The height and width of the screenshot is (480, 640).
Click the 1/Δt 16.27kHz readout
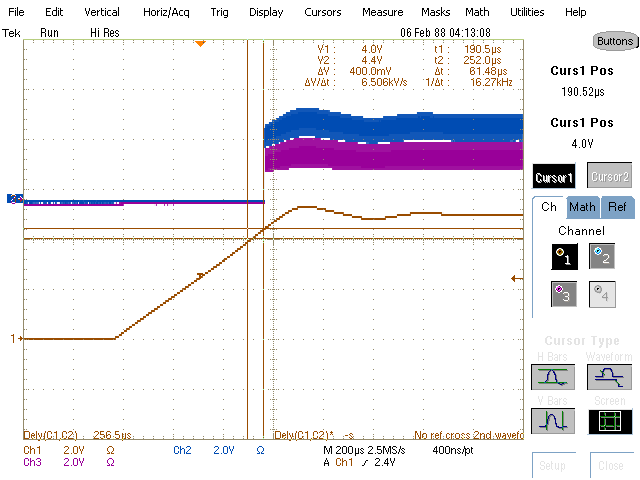click(x=469, y=82)
